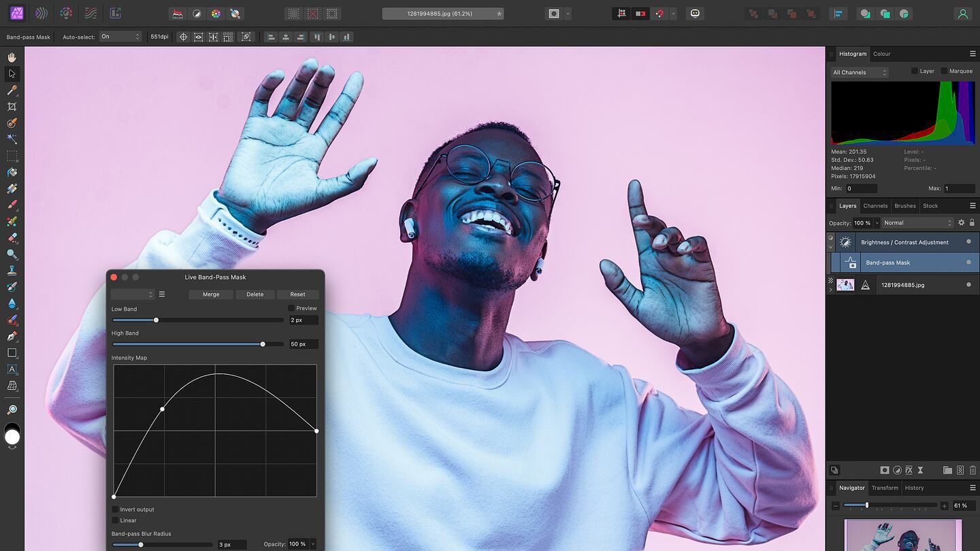
Task: Open layer effects via the FX icon
Action: (909, 470)
